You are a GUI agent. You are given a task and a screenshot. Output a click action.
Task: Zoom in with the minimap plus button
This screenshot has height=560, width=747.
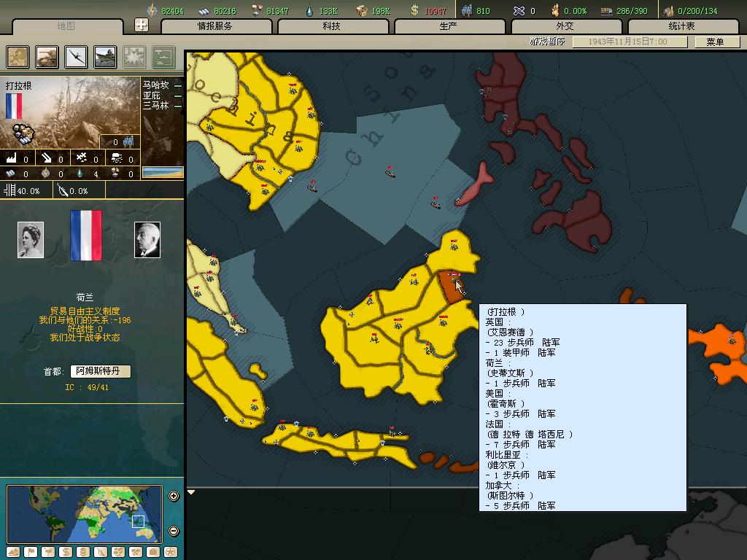point(174,497)
